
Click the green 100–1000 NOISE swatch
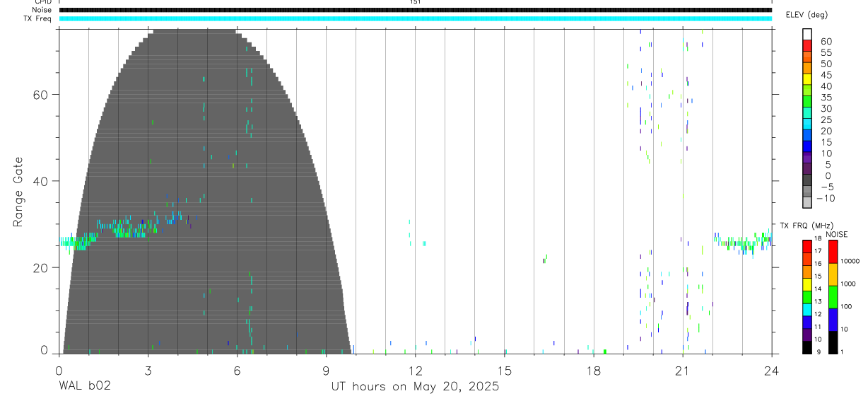point(833,296)
